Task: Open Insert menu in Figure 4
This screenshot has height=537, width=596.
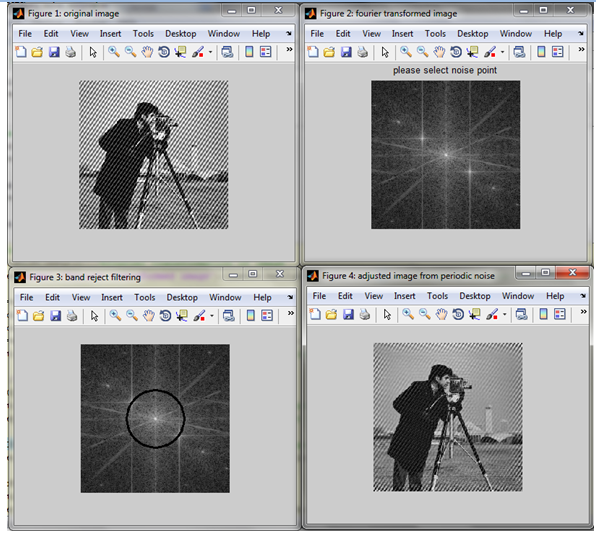Action: pos(404,296)
